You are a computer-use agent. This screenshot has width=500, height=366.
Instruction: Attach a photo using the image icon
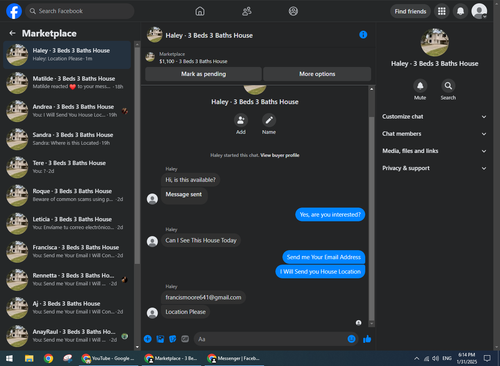160,339
